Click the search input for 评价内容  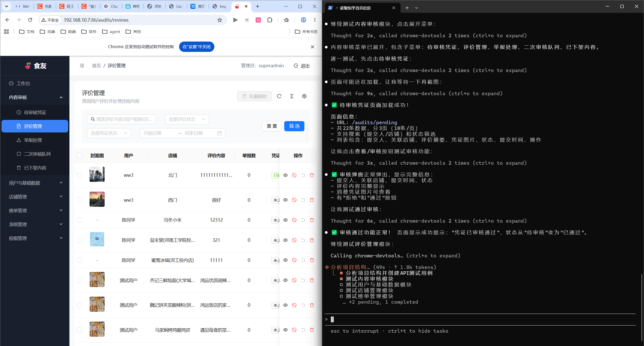coord(122,119)
